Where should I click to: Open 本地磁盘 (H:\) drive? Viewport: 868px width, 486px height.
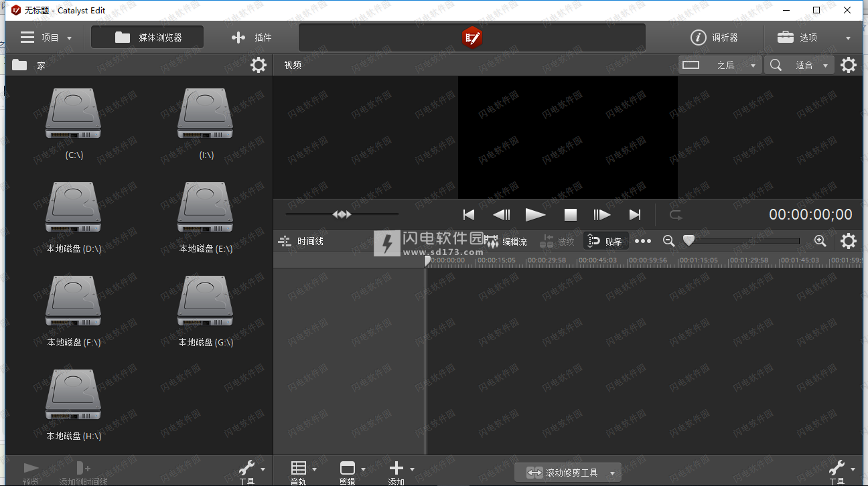pyautogui.click(x=73, y=406)
